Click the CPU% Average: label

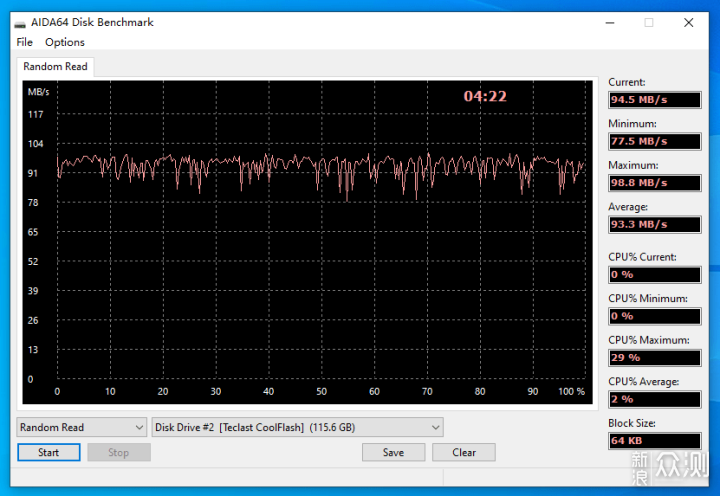click(644, 382)
